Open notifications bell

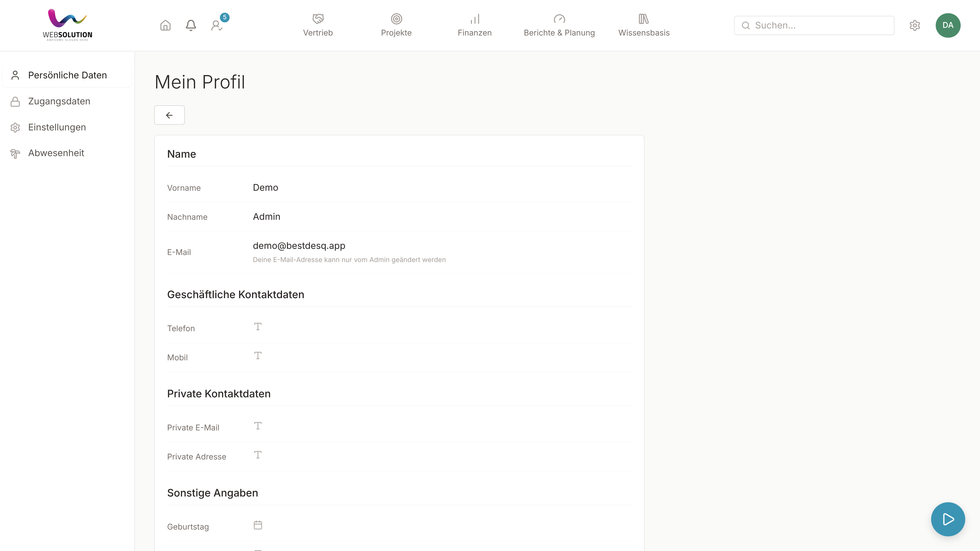coord(191,25)
